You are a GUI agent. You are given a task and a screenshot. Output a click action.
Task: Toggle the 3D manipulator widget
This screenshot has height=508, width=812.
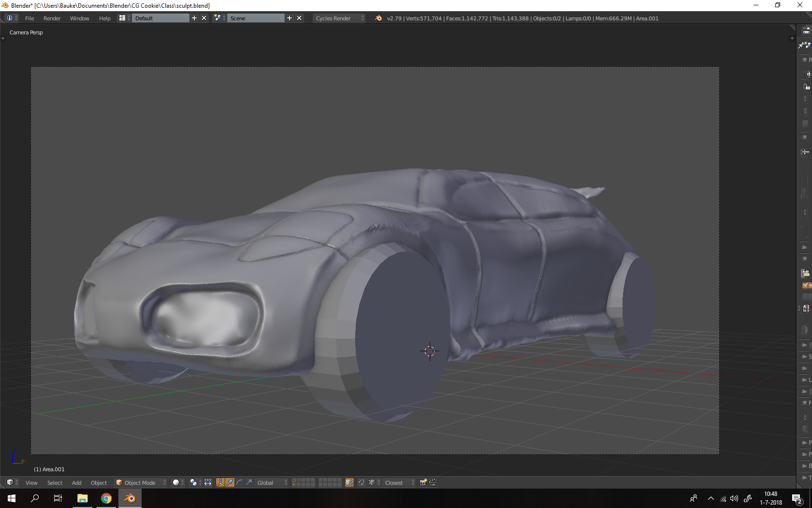pyautogui.click(x=220, y=482)
